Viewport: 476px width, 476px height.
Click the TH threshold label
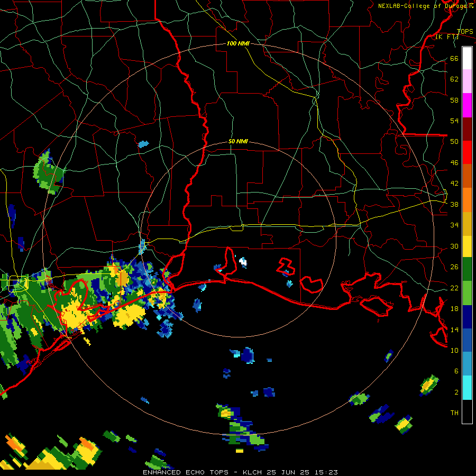(x=454, y=413)
